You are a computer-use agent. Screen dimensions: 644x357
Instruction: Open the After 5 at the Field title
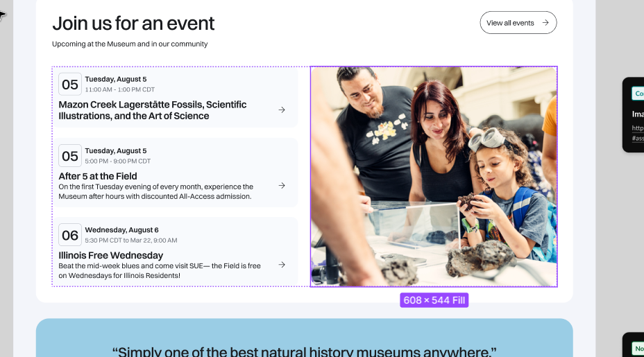(98, 176)
